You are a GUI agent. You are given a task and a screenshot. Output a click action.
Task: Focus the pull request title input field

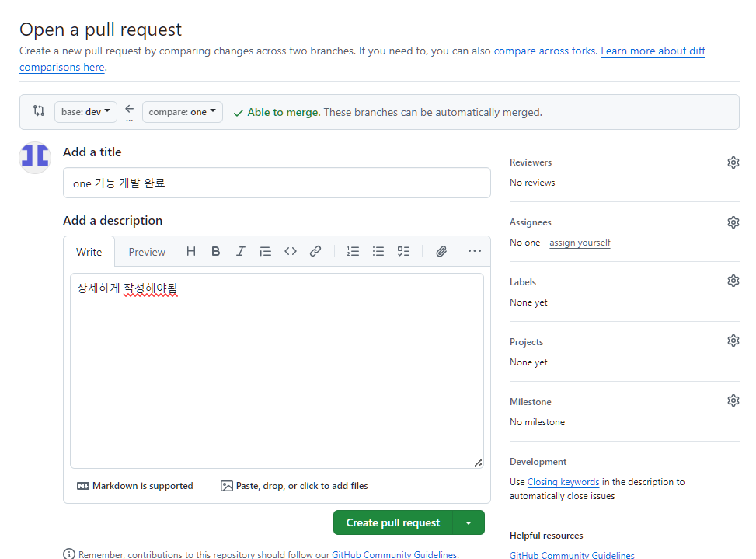(x=277, y=183)
